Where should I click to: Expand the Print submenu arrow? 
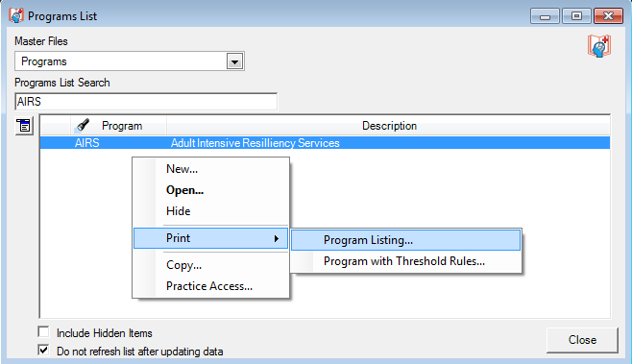tap(277, 238)
